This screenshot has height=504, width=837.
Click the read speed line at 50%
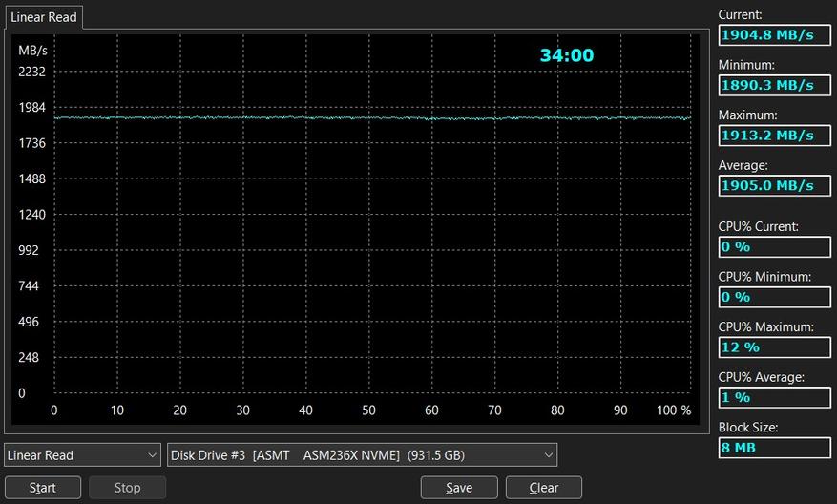(x=368, y=118)
